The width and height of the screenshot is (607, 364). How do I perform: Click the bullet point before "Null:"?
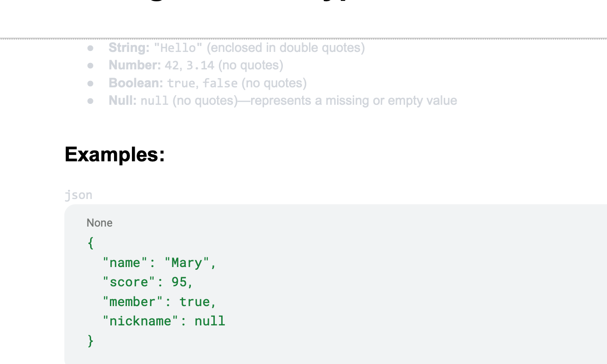coord(91,101)
